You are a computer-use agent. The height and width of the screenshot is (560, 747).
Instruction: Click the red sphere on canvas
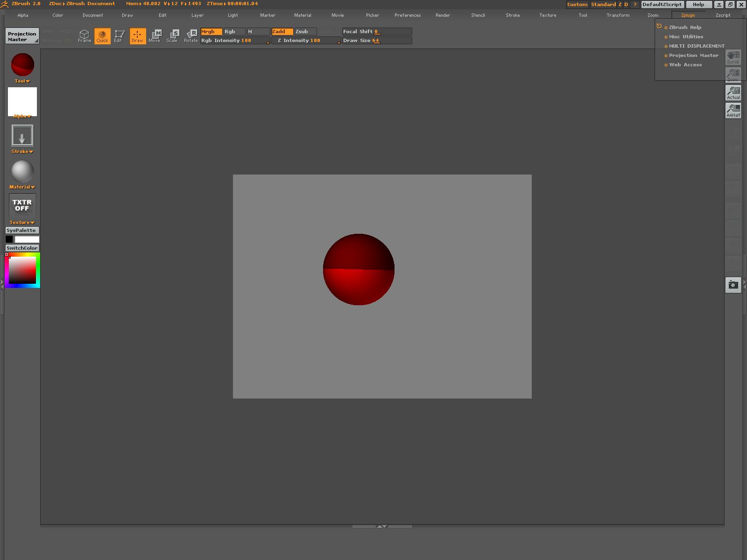pos(359,270)
